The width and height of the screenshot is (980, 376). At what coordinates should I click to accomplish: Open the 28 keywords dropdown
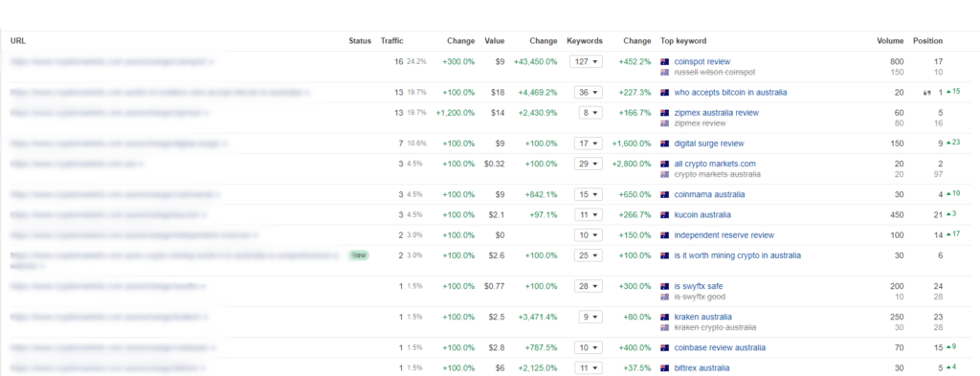[589, 287]
